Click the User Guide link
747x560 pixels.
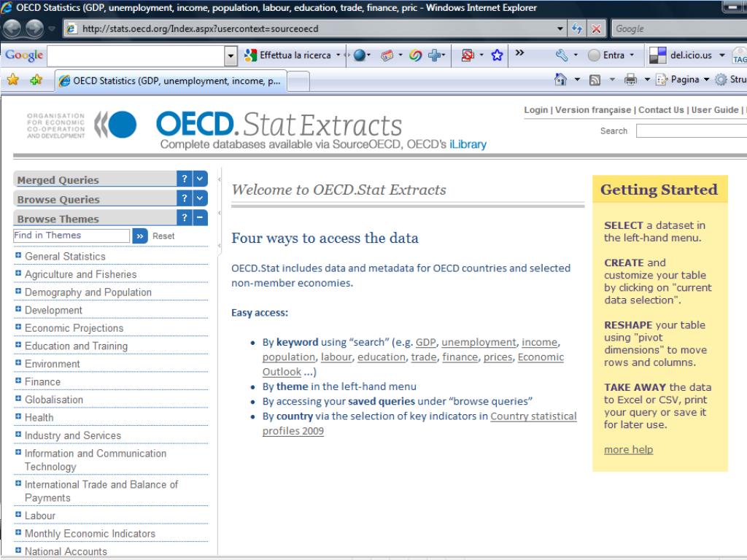(x=715, y=110)
